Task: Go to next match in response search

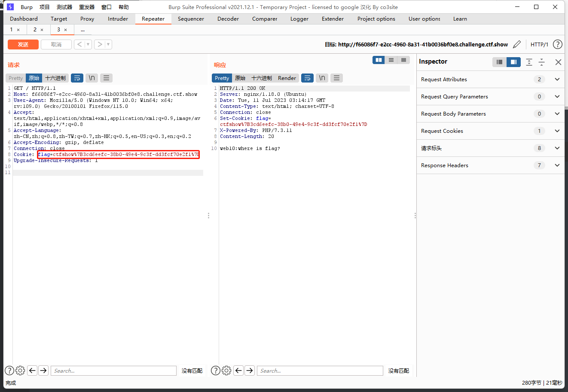Action: [250, 371]
